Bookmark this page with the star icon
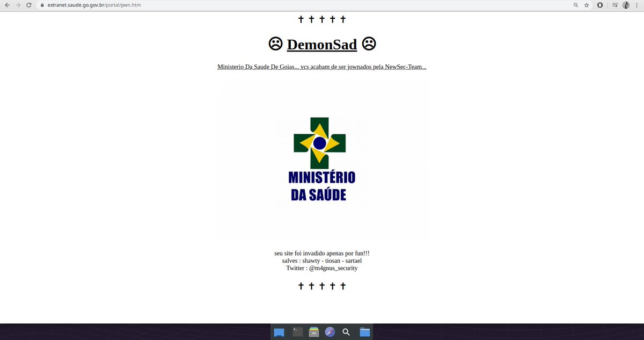Viewport: 644px width, 340px height. pos(587,5)
